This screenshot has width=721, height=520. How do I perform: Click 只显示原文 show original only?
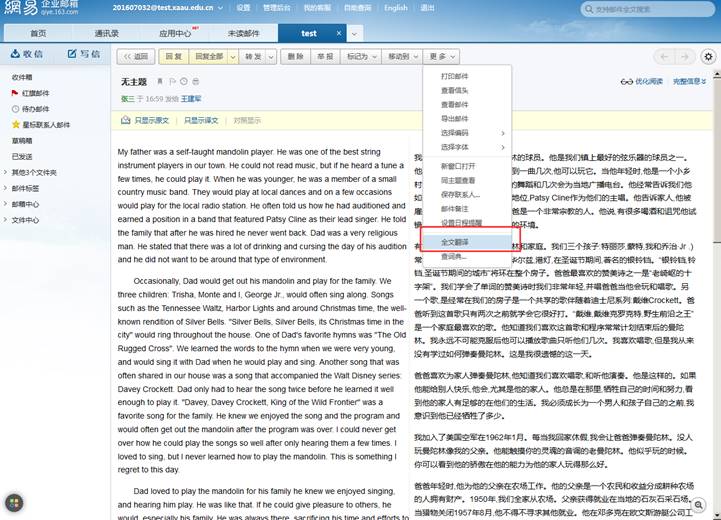point(152,120)
